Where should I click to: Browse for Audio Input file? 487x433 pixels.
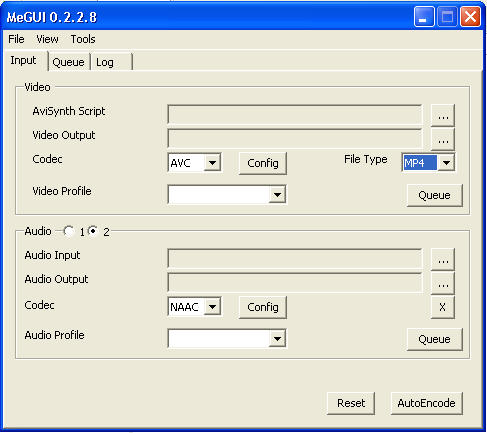click(x=443, y=259)
